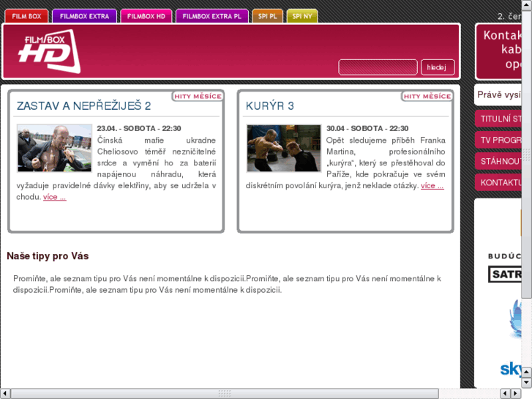Click the vertical scrollbar thumb
Viewport: 532px width, 399px height.
tap(527, 154)
